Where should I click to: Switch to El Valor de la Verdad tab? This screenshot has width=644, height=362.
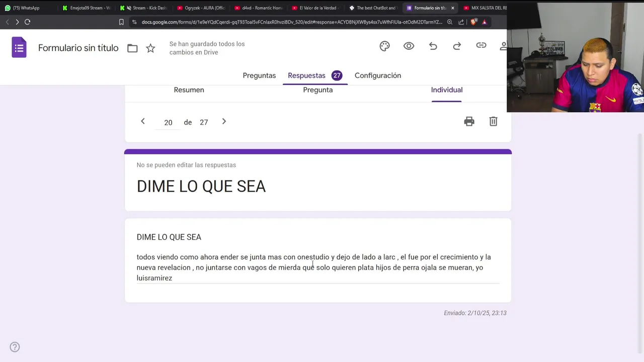[316, 8]
